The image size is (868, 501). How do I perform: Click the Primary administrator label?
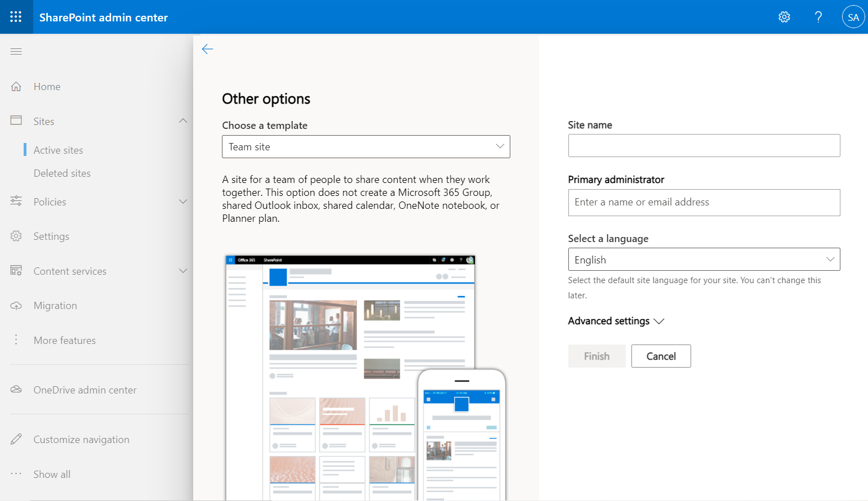click(616, 180)
